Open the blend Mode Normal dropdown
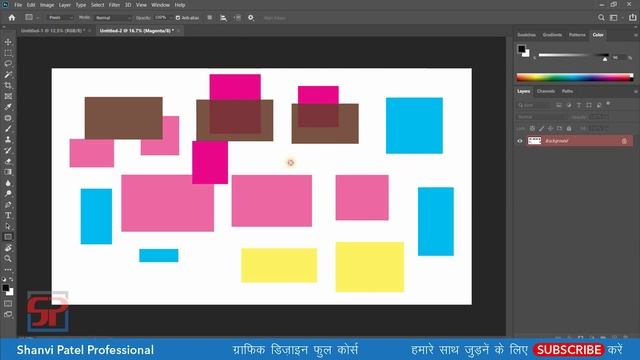Screen dimensions: 640x360 coord(113,18)
